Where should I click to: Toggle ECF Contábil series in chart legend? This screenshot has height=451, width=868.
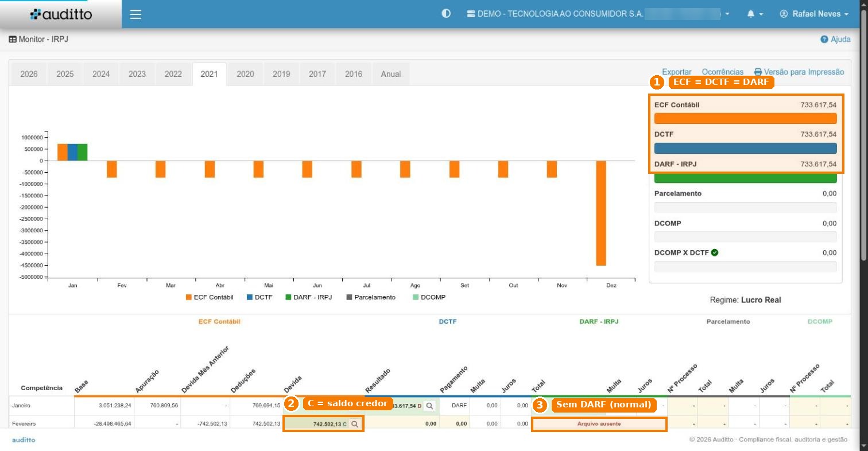pyautogui.click(x=210, y=297)
